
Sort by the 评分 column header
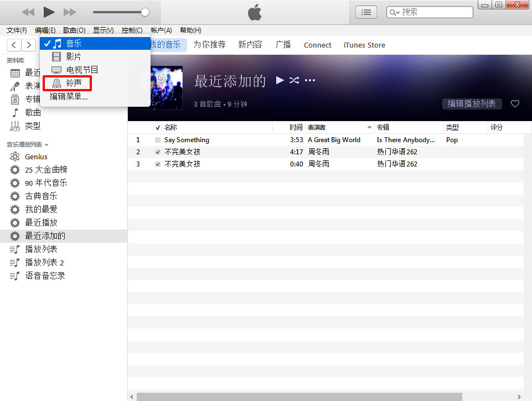[x=509, y=127]
